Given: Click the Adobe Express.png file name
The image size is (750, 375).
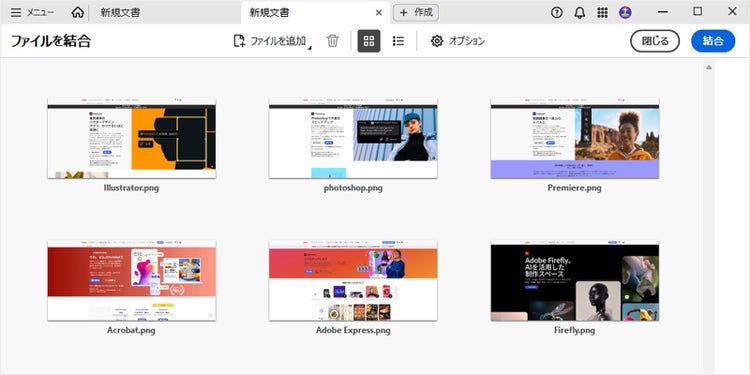Looking at the screenshot, I should click(x=353, y=331).
